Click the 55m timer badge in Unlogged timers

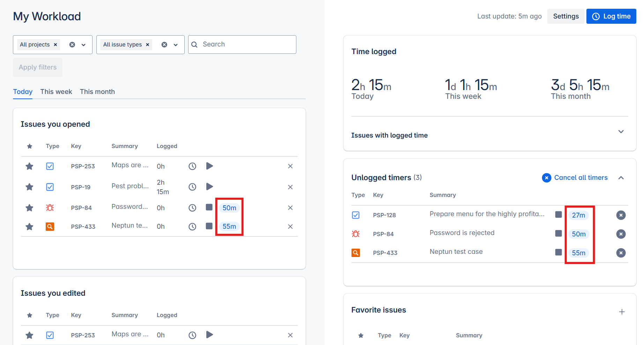[x=578, y=253]
